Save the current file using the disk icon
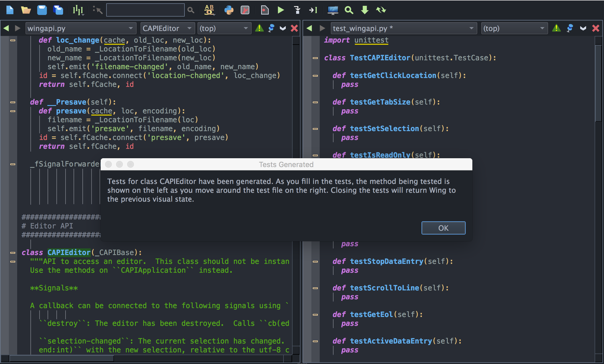This screenshot has width=604, height=364. coord(42,10)
